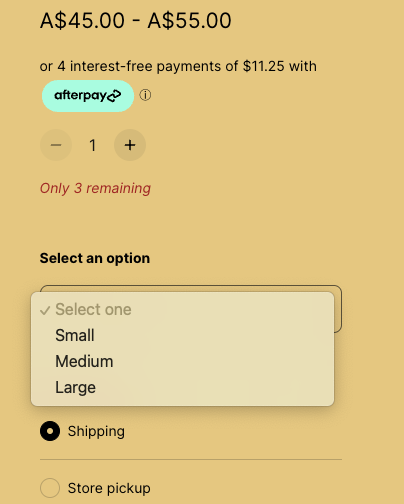Click the 'Select an option' heading

click(x=95, y=258)
